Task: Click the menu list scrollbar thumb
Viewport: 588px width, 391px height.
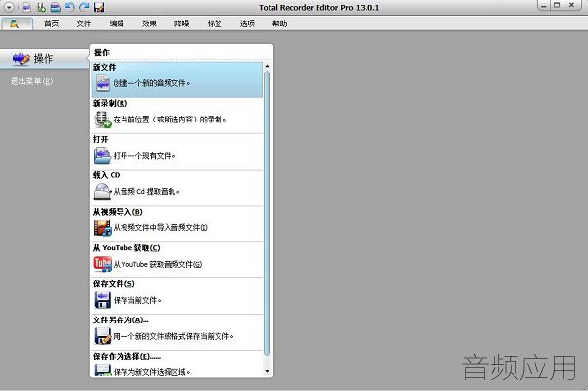Action: click(x=267, y=213)
